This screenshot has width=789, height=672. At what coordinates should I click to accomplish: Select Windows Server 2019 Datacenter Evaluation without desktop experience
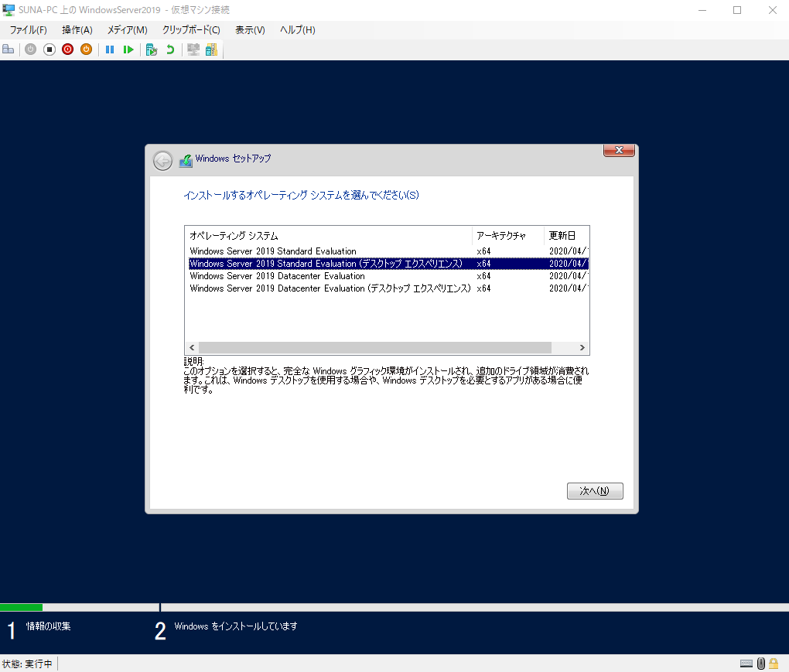click(x=388, y=276)
